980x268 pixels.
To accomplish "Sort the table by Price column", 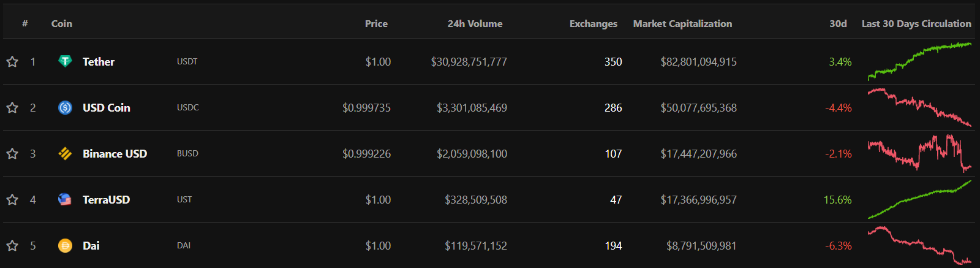I will click(x=376, y=23).
